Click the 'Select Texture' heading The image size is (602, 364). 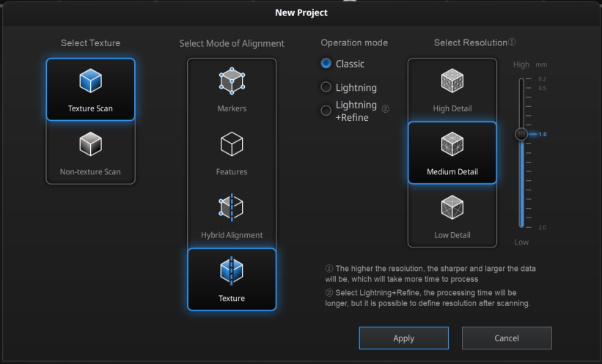[91, 43]
